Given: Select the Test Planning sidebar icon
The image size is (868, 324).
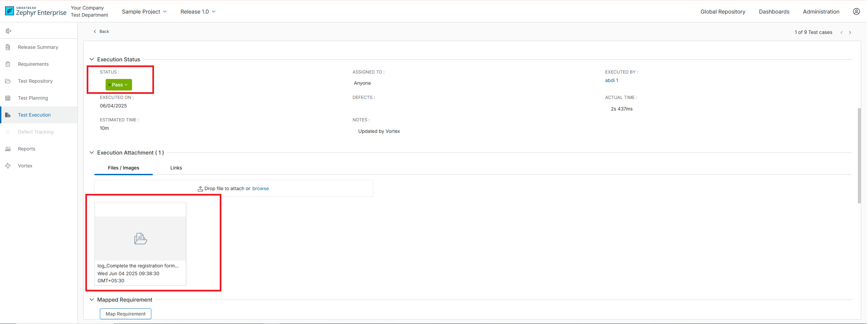Looking at the screenshot, I should coord(8,98).
